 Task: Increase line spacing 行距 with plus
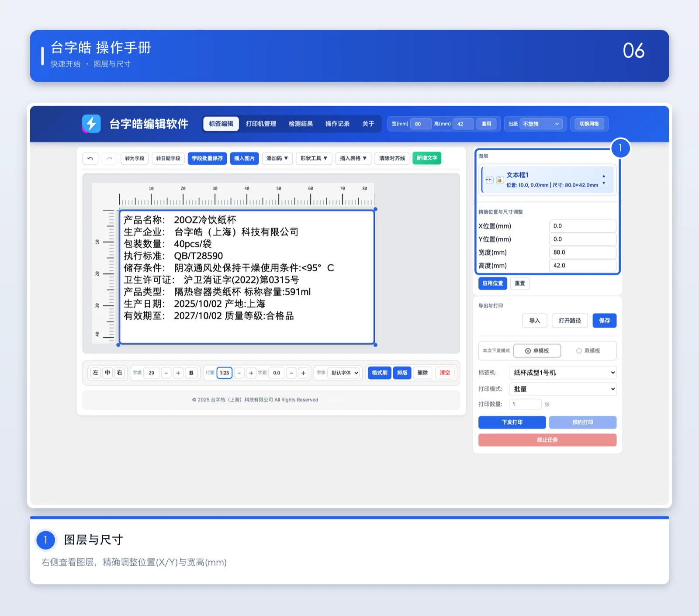point(251,373)
